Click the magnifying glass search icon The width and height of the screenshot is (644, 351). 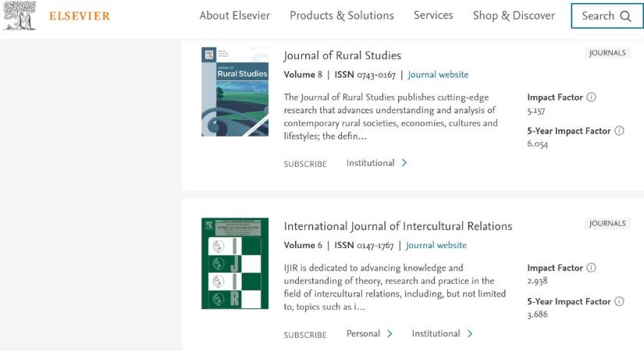tap(625, 16)
